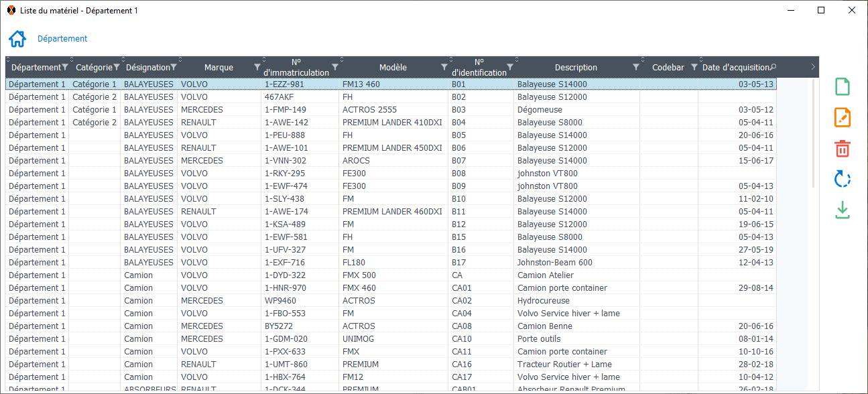Click the orange edit record icon
This screenshot has width=868, height=394.
[843, 117]
